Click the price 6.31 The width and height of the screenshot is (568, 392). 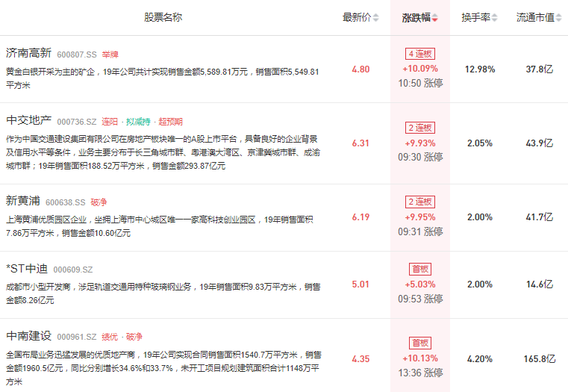click(x=361, y=143)
